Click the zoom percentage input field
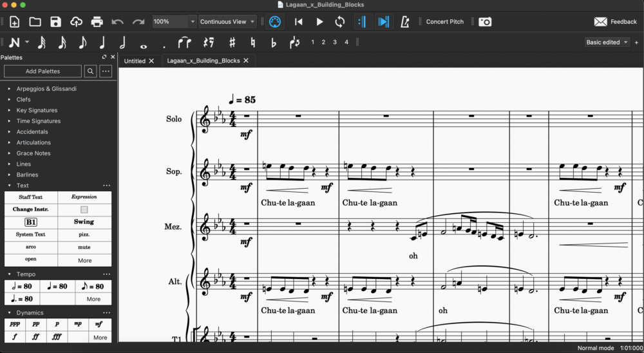This screenshot has width=644, height=353. [170, 22]
